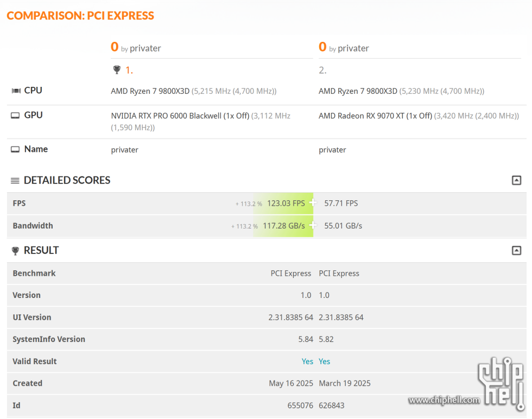Click the Yes valid result for May 16

307,361
